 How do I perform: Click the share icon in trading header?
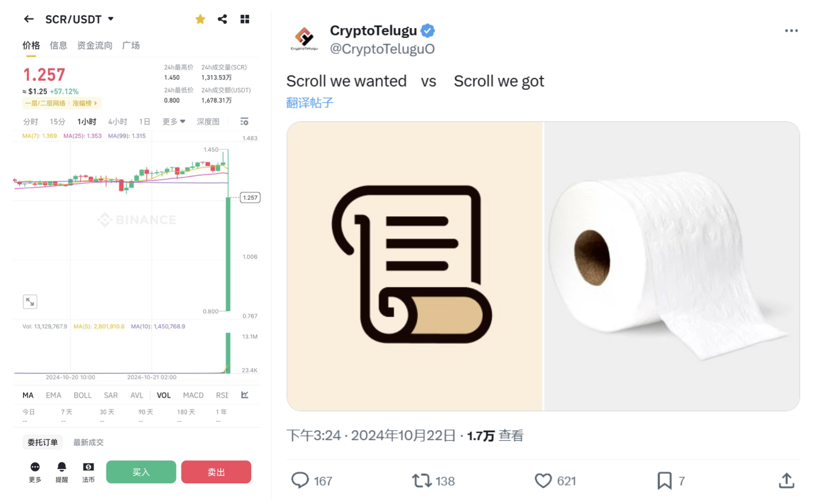(x=223, y=19)
